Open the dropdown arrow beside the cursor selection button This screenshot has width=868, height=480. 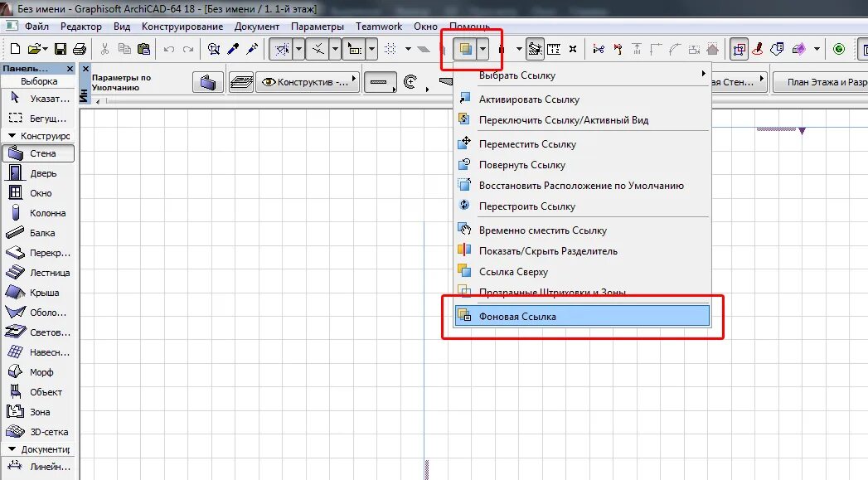(371, 49)
